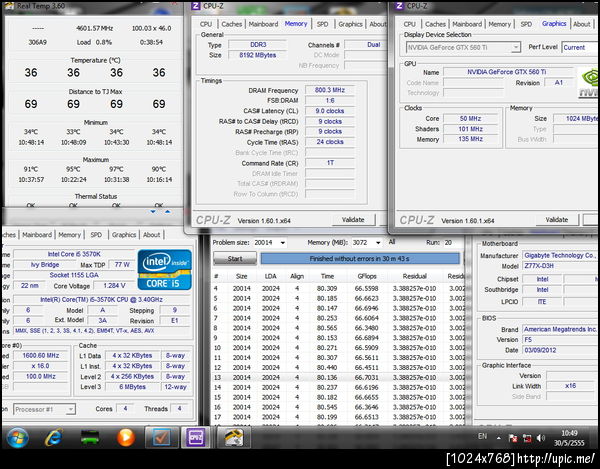Viewport: 600px width, 469px height.
Task: Click the DRAM Frequency value 800.3 MHz
Action: click(330, 90)
